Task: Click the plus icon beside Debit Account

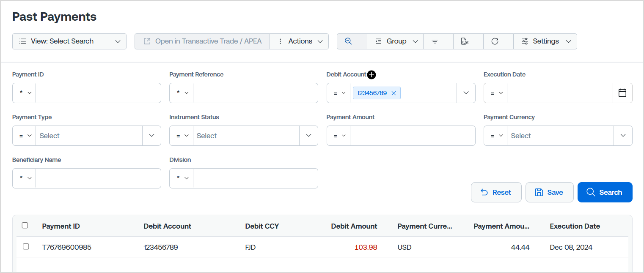Action: click(372, 75)
